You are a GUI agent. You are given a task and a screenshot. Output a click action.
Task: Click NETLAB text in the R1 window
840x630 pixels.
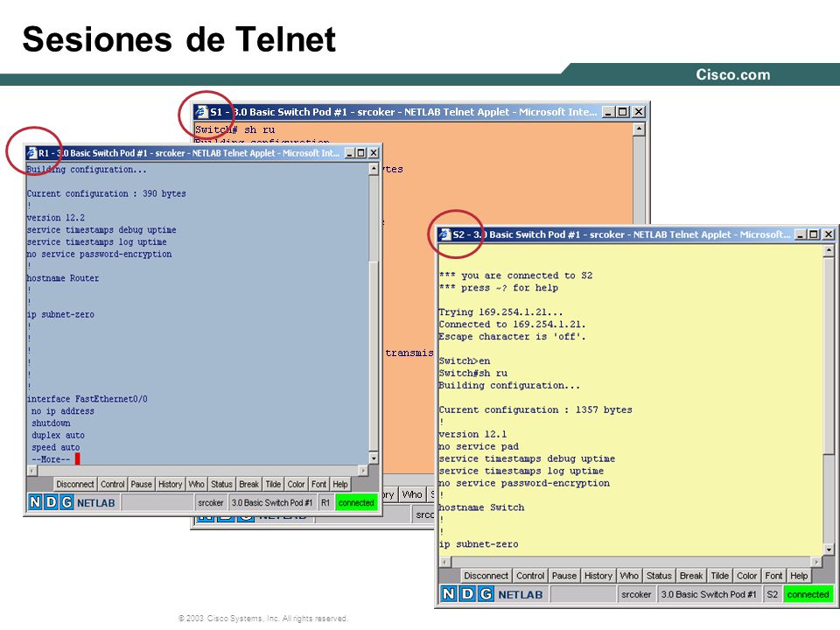pos(96,503)
